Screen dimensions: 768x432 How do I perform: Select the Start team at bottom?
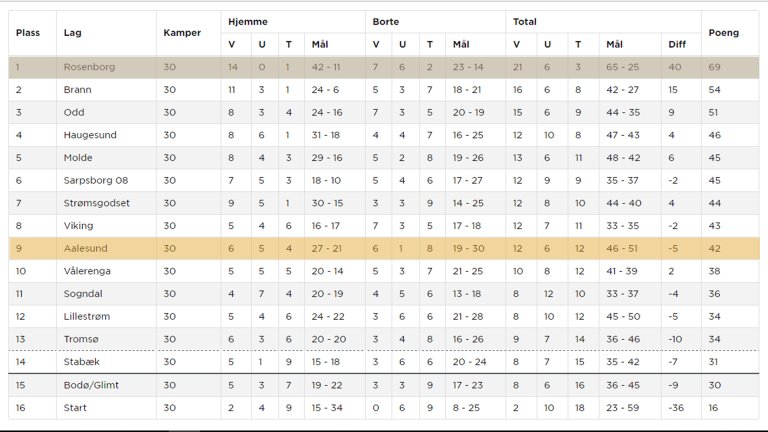[75, 408]
